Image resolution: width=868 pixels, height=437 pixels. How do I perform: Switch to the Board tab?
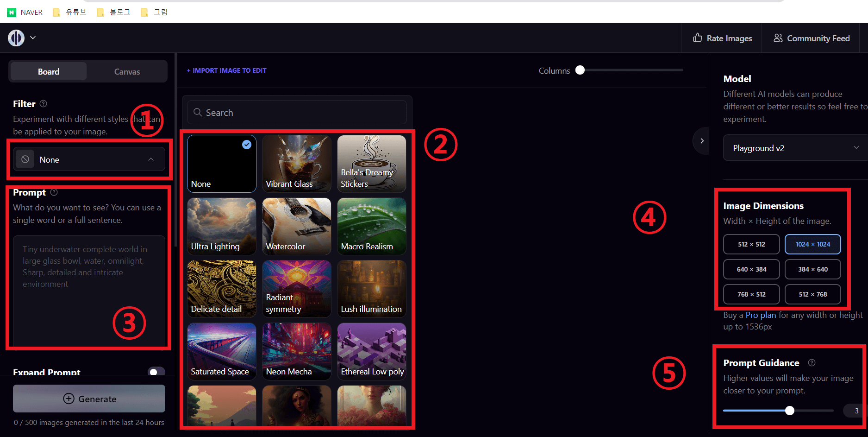pos(49,71)
